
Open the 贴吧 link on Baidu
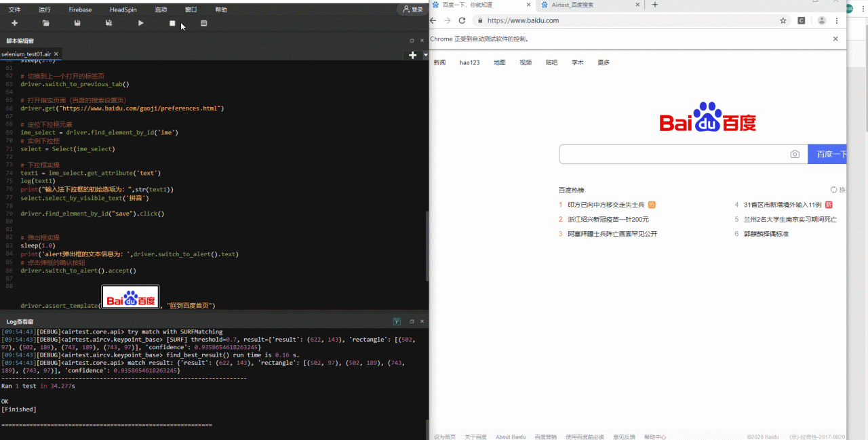click(x=551, y=62)
